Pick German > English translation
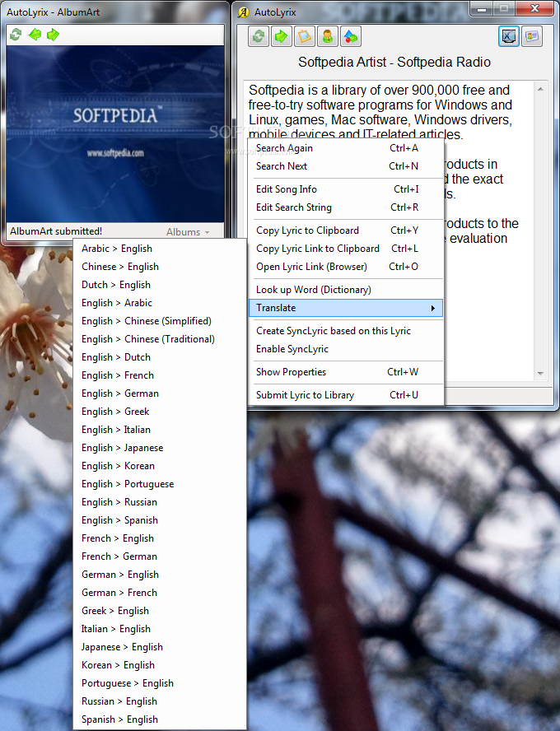 [x=160, y=575]
